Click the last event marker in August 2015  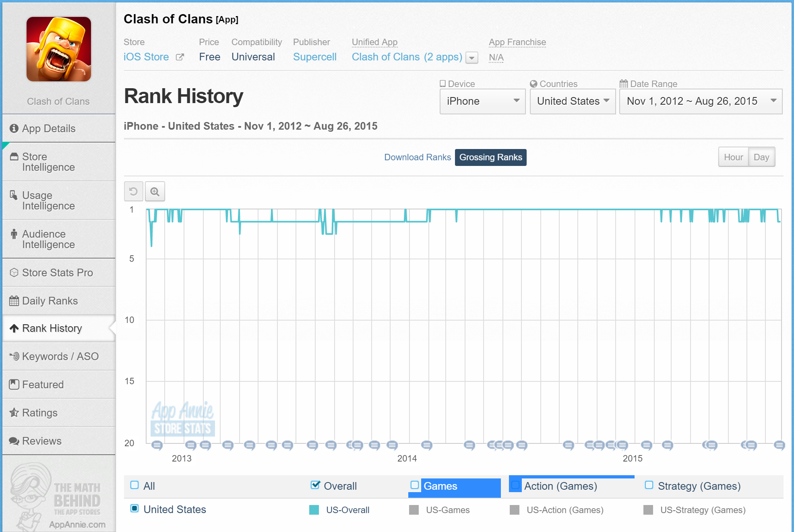click(780, 445)
